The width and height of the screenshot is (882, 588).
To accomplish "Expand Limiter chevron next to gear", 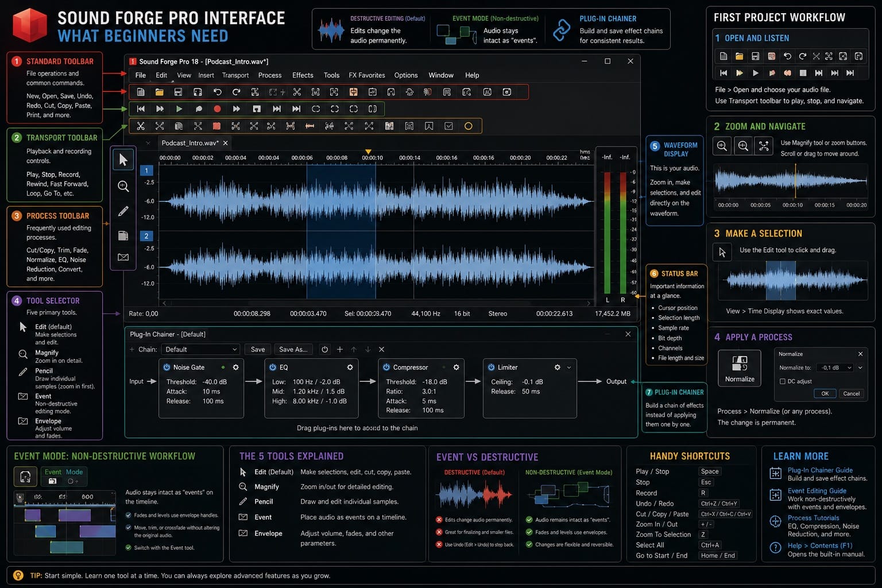I will (x=569, y=367).
